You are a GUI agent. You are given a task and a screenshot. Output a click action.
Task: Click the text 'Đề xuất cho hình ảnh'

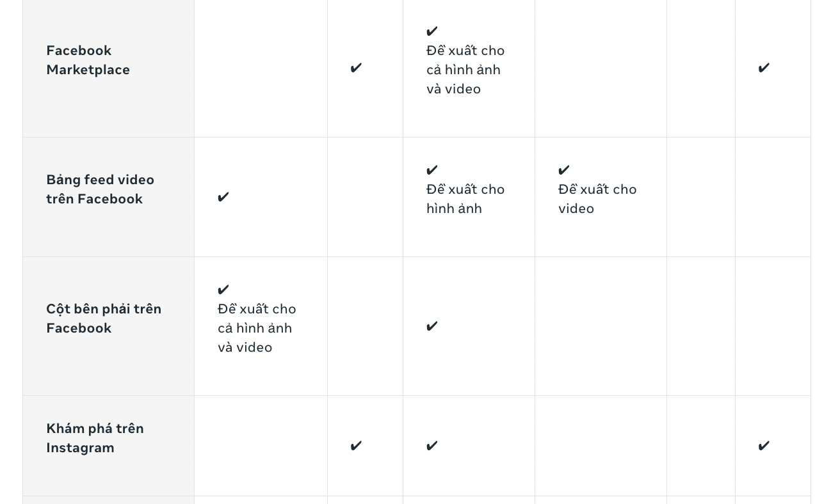[x=465, y=199]
